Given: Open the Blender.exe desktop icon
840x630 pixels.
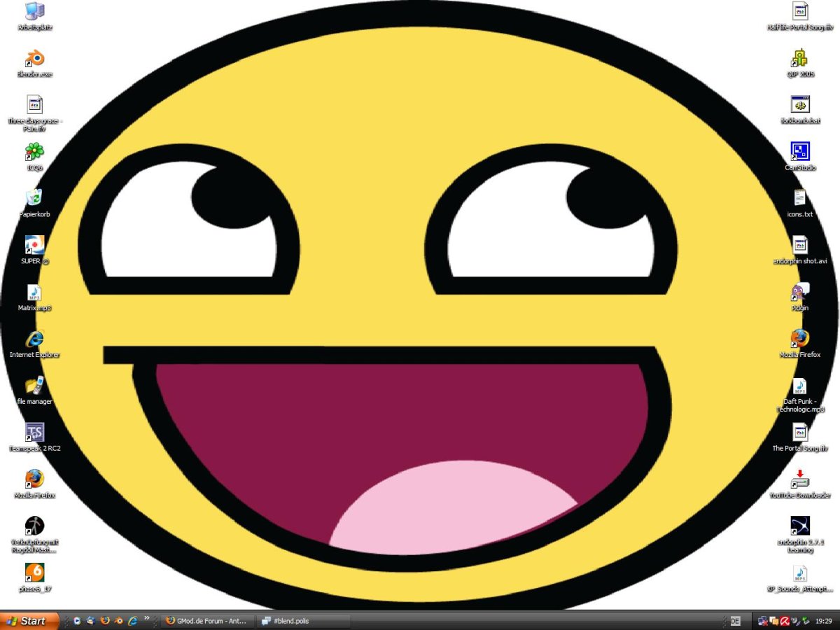Looking at the screenshot, I should 34,59.
